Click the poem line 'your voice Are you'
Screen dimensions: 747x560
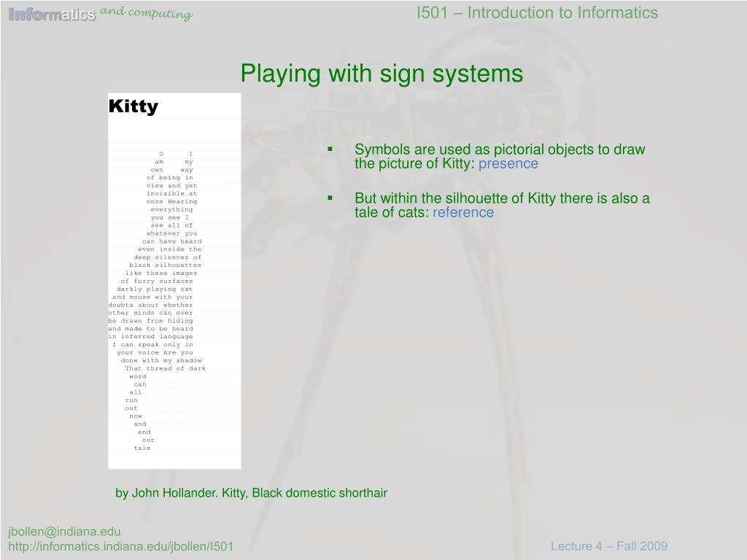click(155, 353)
